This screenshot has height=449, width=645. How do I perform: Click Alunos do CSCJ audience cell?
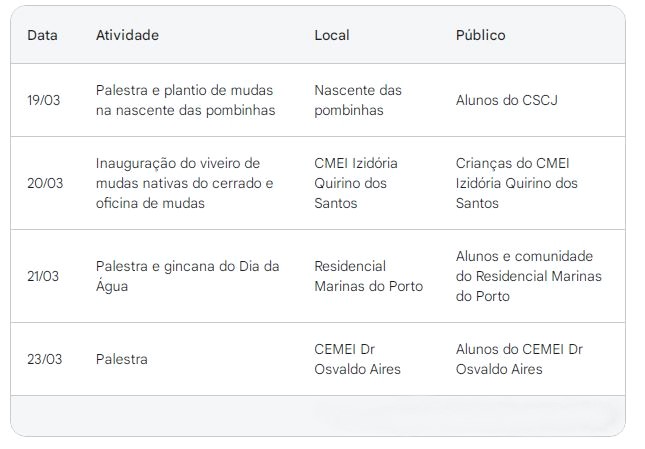(506, 100)
